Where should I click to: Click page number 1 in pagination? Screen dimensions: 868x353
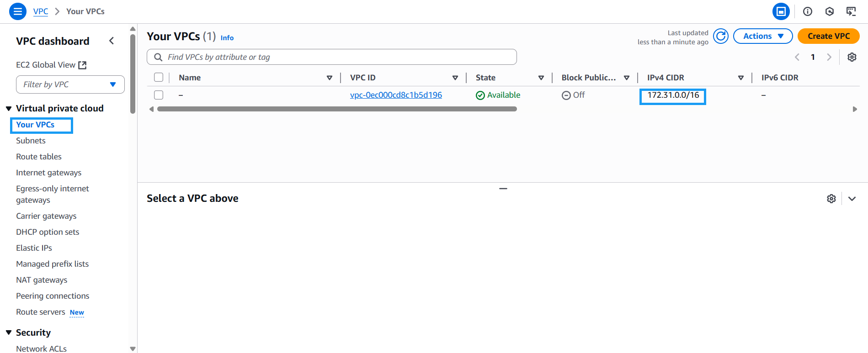click(813, 57)
